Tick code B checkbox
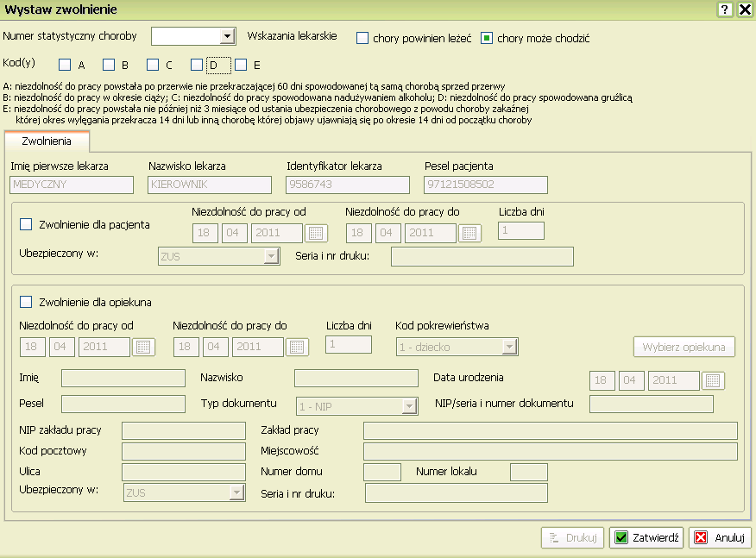756x558 pixels. click(109, 65)
